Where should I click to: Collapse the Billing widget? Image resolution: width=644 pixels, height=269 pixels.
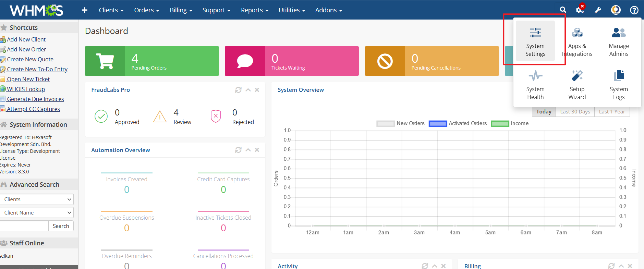621,266
